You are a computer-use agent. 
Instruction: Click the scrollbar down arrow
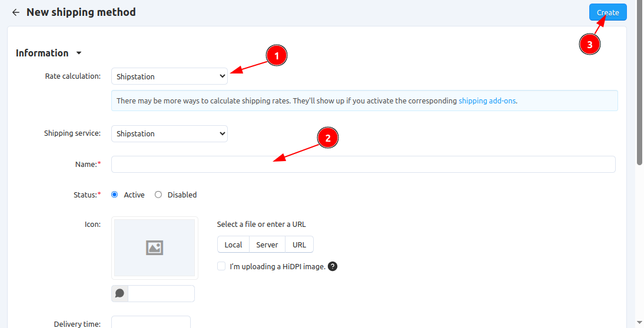coord(639,322)
